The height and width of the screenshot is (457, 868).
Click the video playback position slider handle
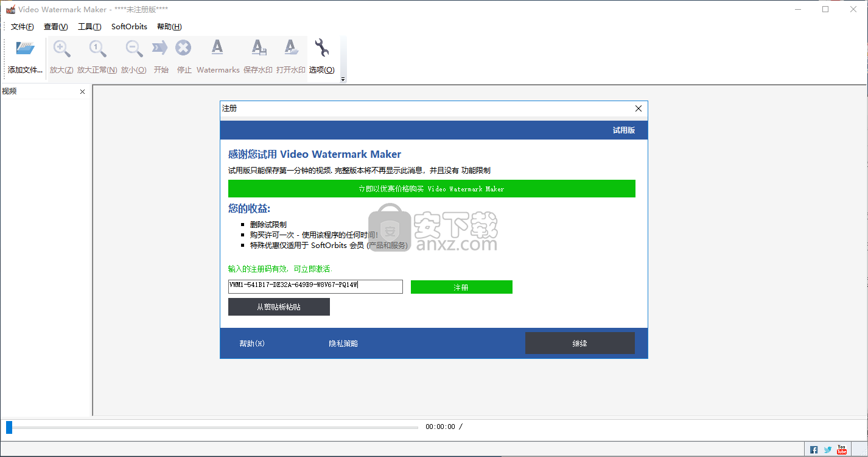[9, 427]
